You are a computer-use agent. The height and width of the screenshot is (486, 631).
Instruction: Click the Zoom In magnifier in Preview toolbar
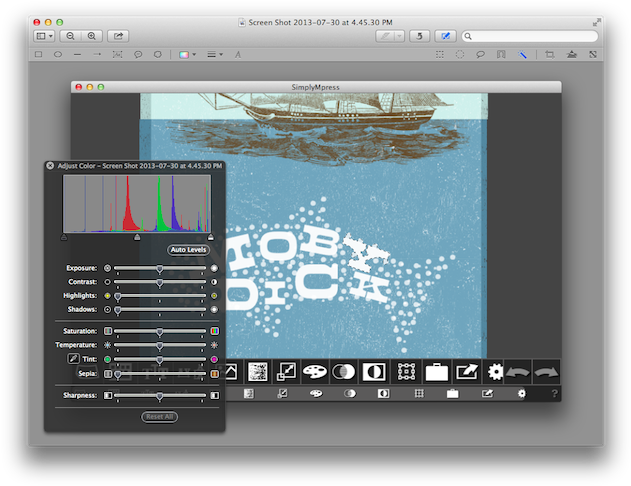pyautogui.click(x=92, y=36)
